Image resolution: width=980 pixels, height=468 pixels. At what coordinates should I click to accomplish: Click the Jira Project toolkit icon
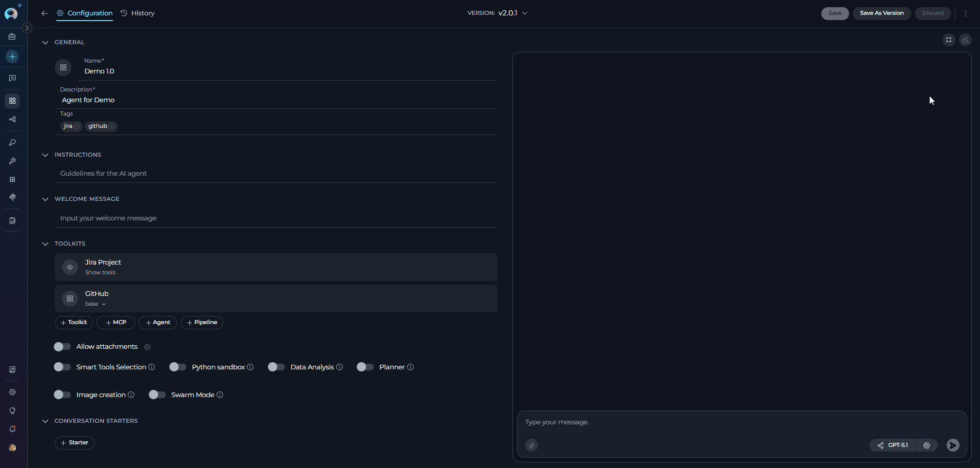[x=70, y=267]
